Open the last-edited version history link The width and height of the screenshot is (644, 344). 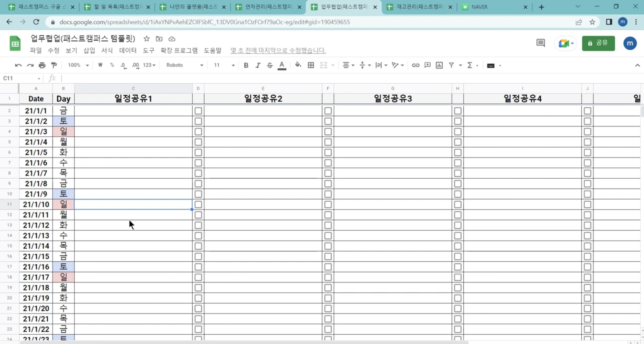(x=278, y=50)
